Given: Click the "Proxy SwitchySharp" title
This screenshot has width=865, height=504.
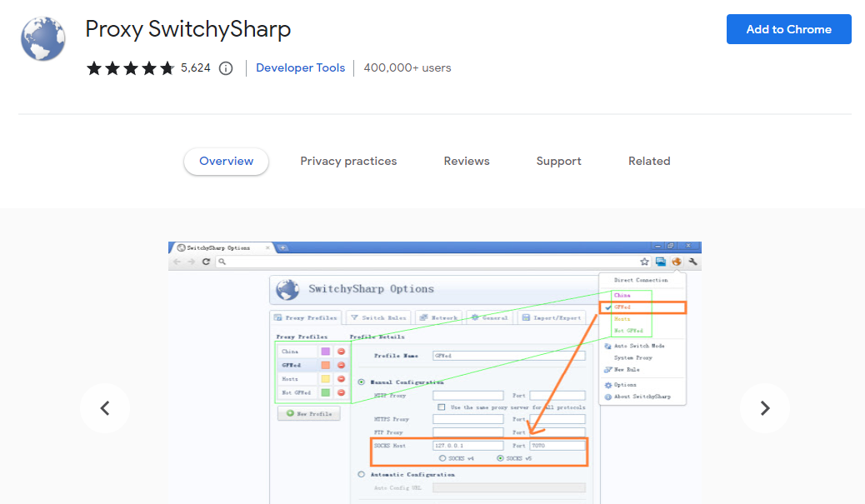Looking at the screenshot, I should click(x=188, y=29).
